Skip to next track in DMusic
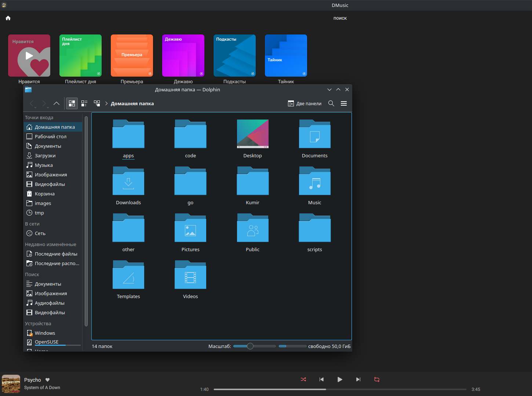This screenshot has height=396, width=532. (358, 379)
